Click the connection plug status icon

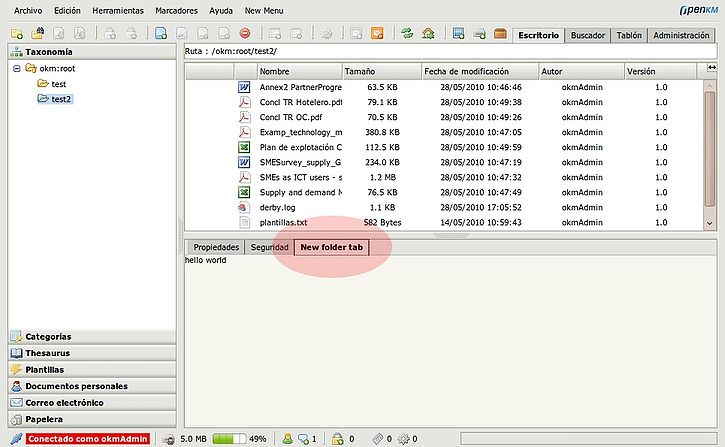[x=17, y=439]
